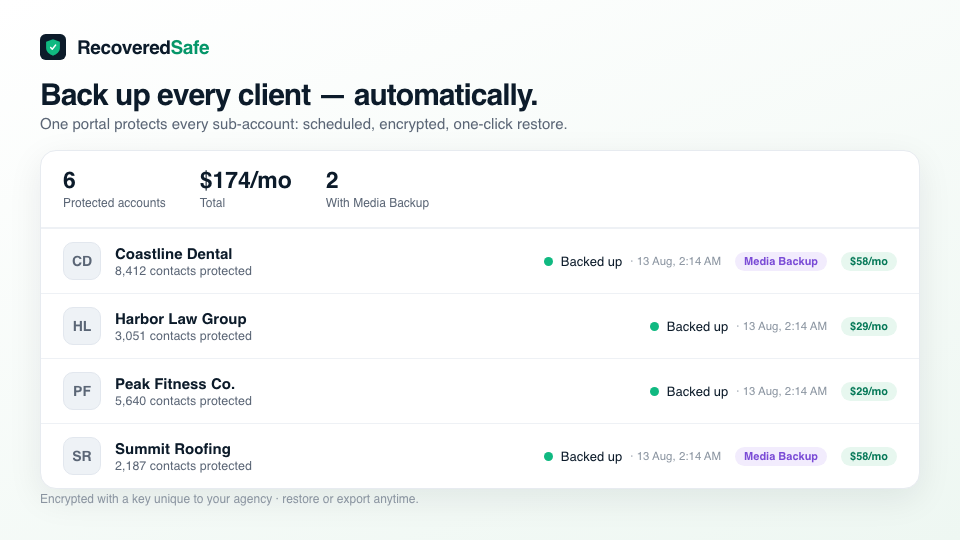This screenshot has height=540, width=960.
Task: Click the 'Back up every client' headline
Action: click(289, 95)
